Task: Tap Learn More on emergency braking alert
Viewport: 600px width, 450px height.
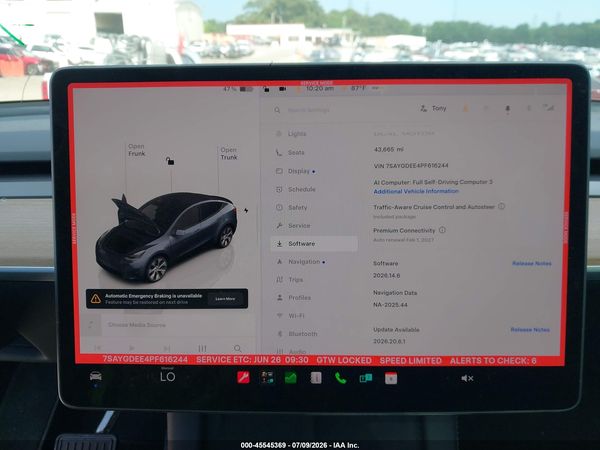Action: (225, 299)
